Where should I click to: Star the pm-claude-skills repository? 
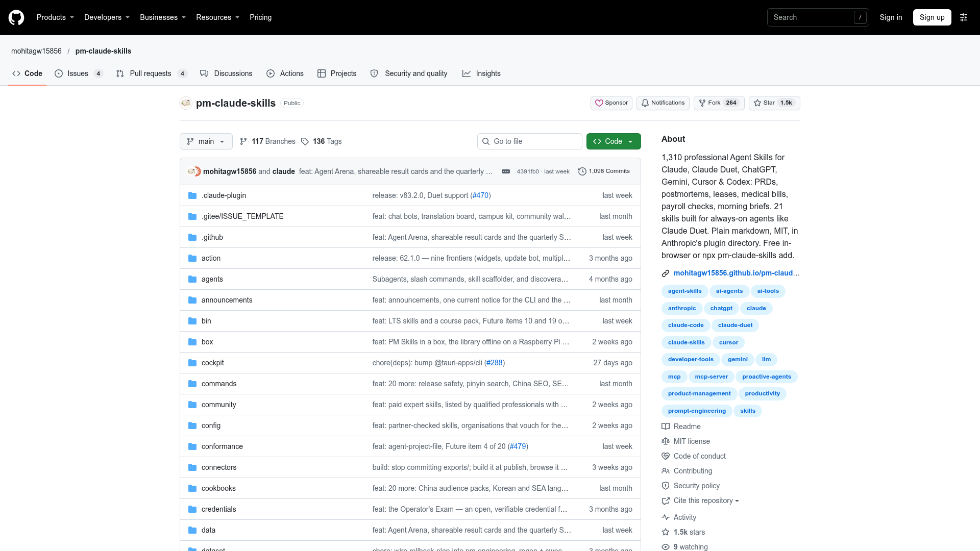[x=774, y=103]
